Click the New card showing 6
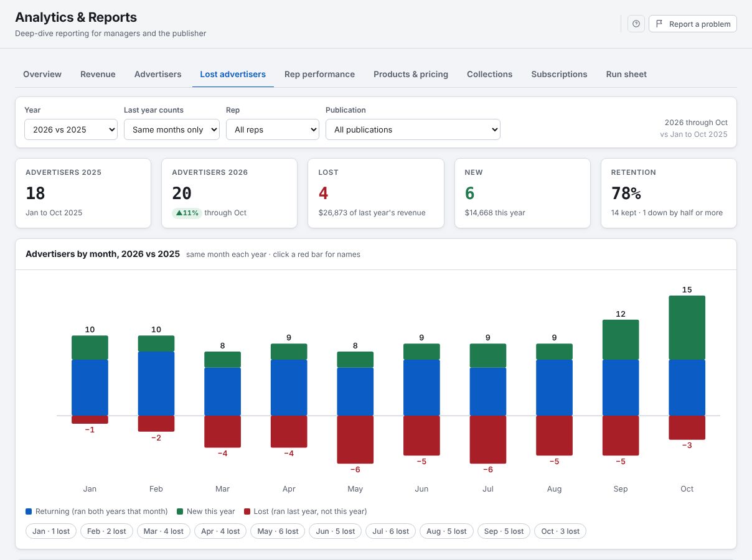Image resolution: width=752 pixels, height=560 pixels. (522, 194)
